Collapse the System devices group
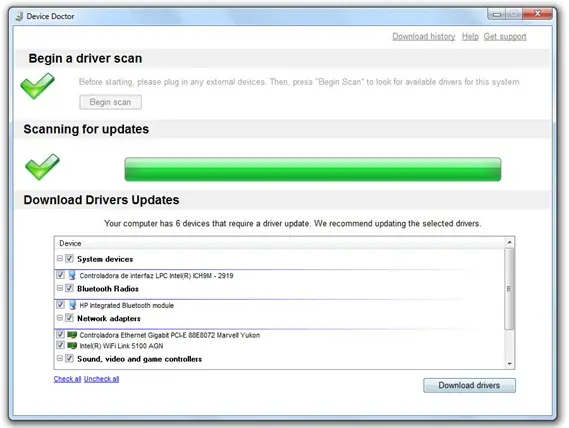This screenshot has height=428, width=569. (x=60, y=258)
